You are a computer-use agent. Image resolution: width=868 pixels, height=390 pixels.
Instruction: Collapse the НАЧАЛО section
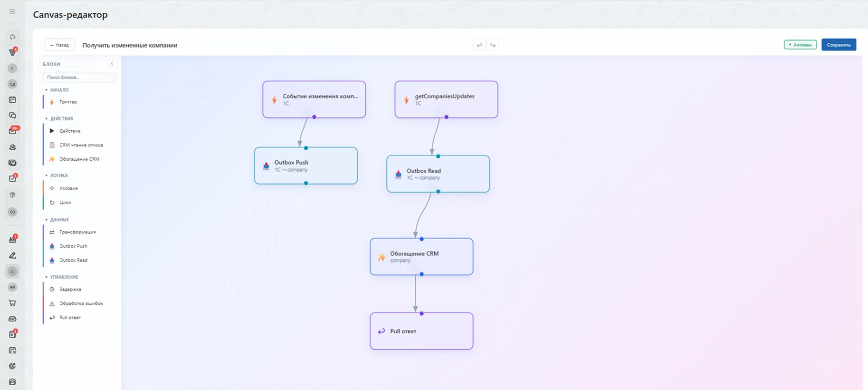57,90
